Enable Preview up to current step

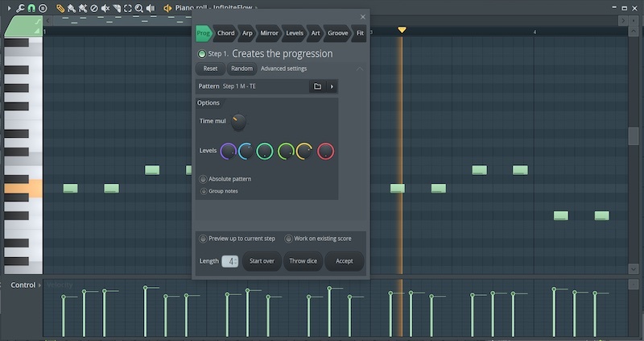[202, 239]
